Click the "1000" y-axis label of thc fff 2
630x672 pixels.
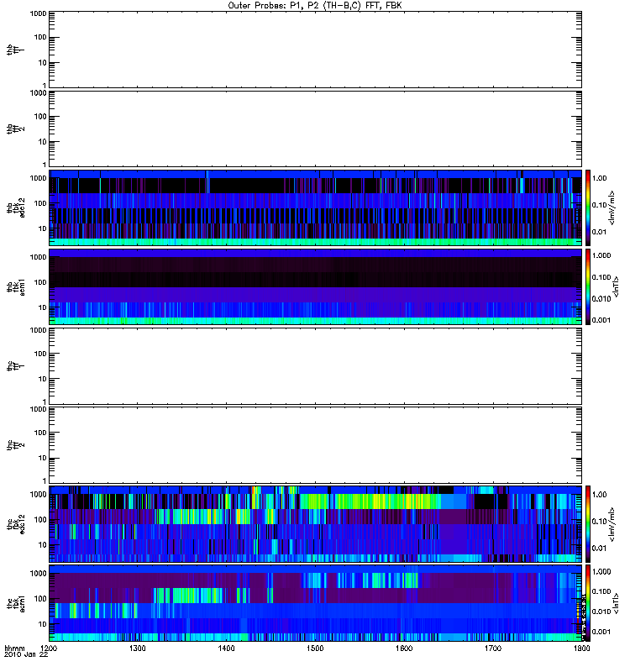pos(38,409)
